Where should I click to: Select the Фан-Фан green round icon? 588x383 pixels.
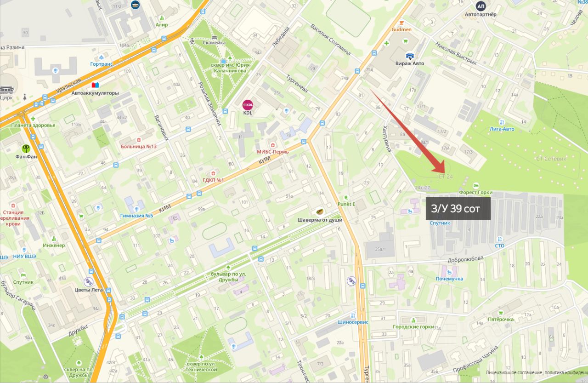pos(26,149)
